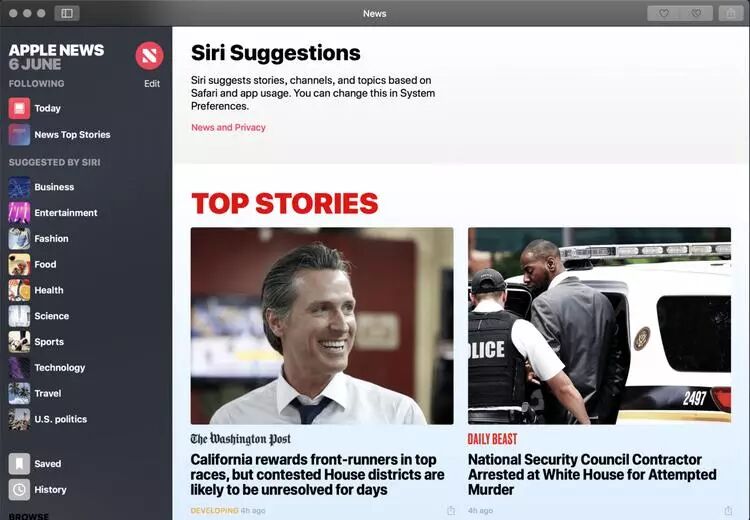The image size is (750, 520).
Task: Select the Fashion topic icon
Action: point(19,239)
